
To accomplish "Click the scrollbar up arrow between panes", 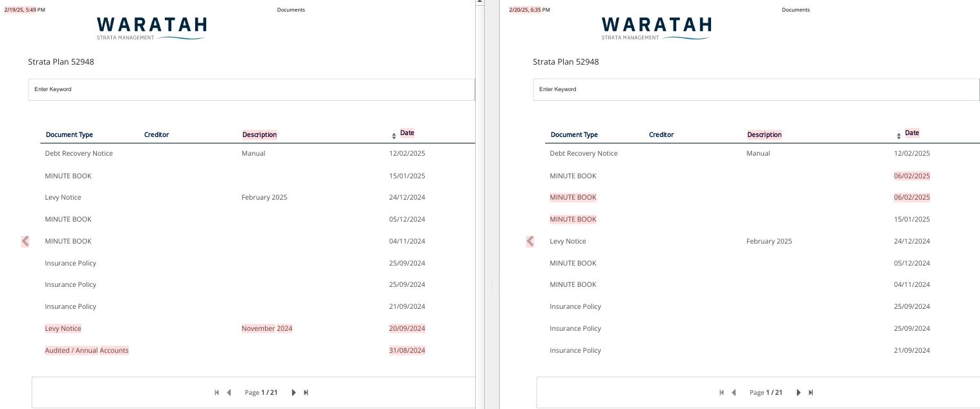I will pos(480,3).
